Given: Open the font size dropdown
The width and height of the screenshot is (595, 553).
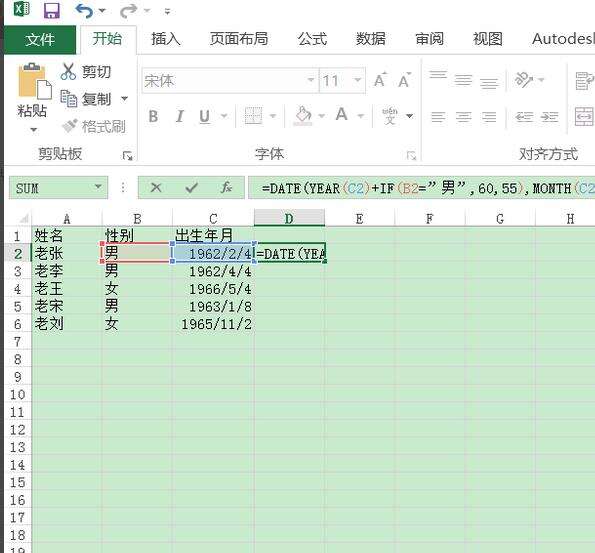Looking at the screenshot, I should (357, 80).
